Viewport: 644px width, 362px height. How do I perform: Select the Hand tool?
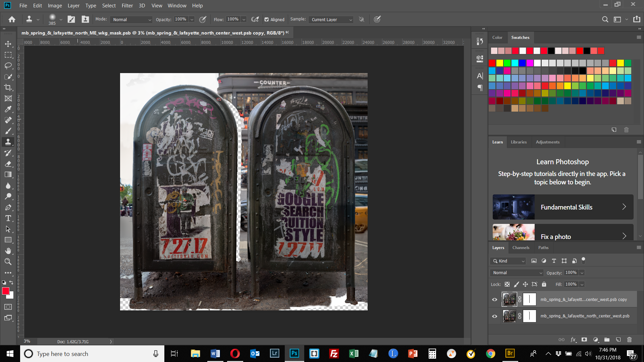[8, 251]
